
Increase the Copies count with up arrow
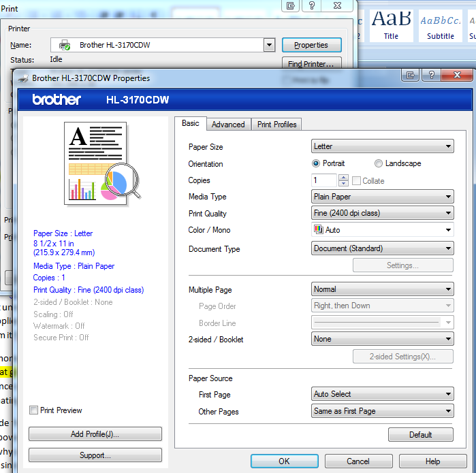coord(343,177)
